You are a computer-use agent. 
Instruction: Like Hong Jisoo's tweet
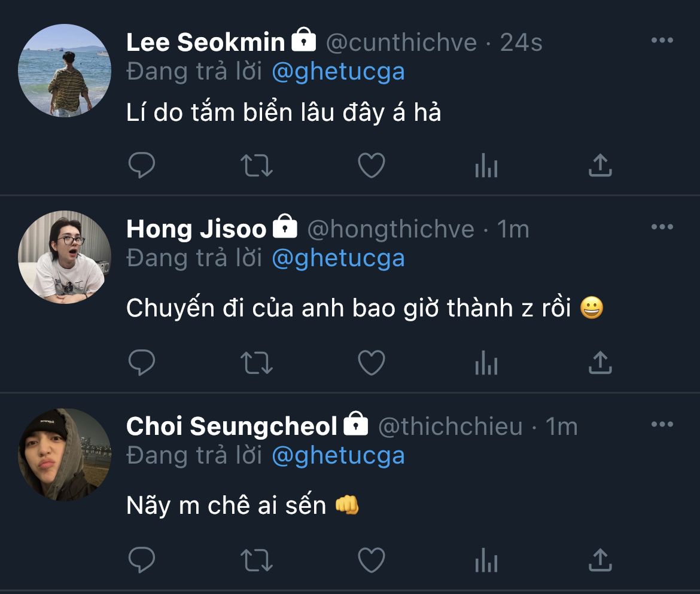point(371,363)
